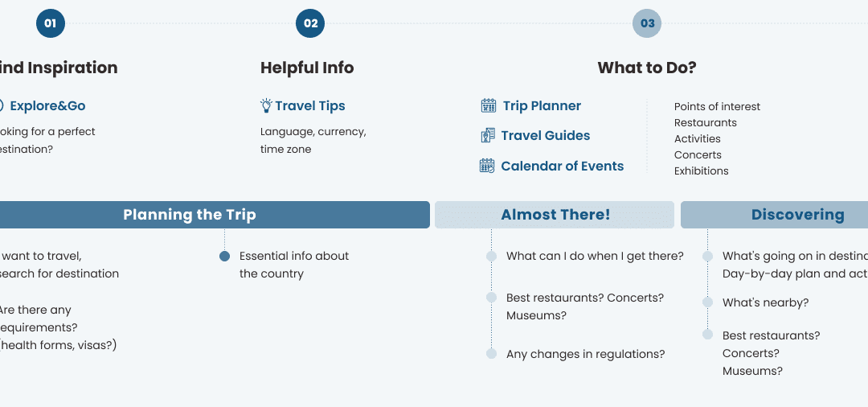
Task: Open the Travel Tips link
Action: coord(310,105)
